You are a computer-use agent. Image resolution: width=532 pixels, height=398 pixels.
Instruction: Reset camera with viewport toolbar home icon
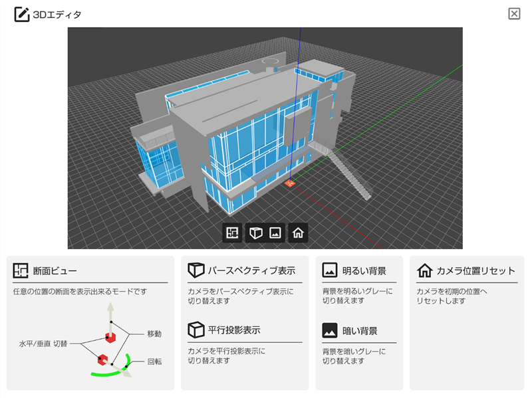pyautogui.click(x=299, y=233)
